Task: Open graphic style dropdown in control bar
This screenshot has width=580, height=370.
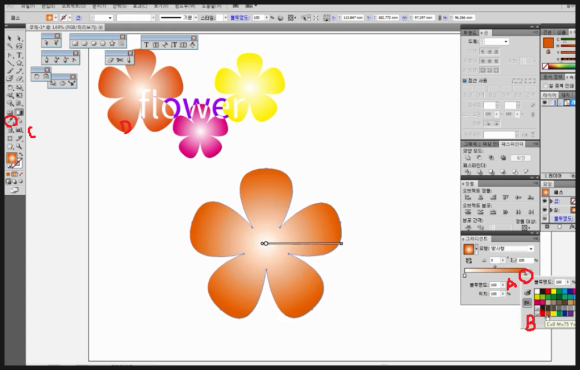Action: 225,18
